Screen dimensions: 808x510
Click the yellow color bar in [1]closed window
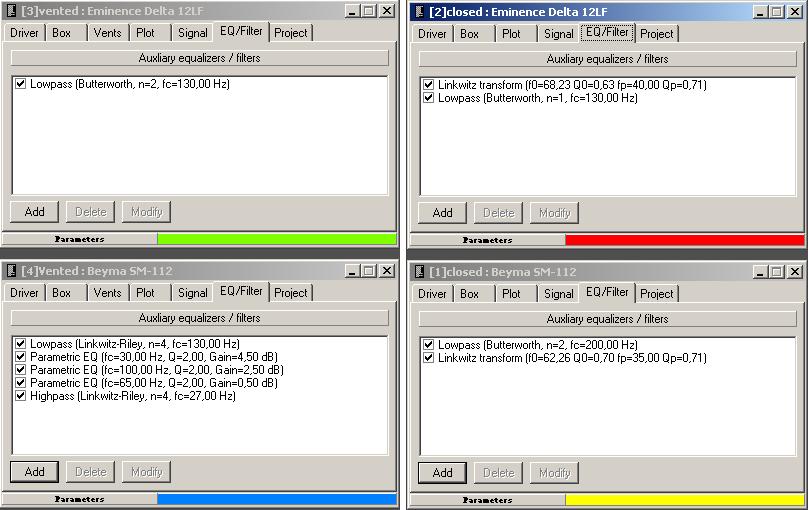685,500
